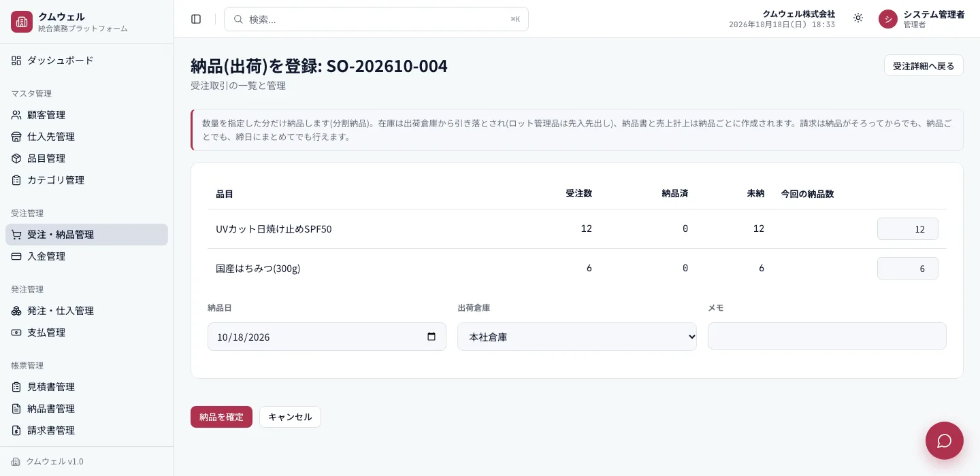Click the クムウェル株式会社 company name

(x=798, y=14)
